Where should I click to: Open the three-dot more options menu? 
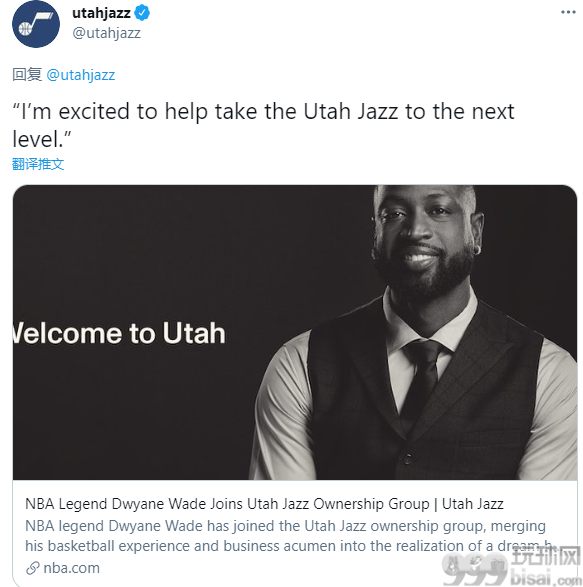tap(568, 12)
